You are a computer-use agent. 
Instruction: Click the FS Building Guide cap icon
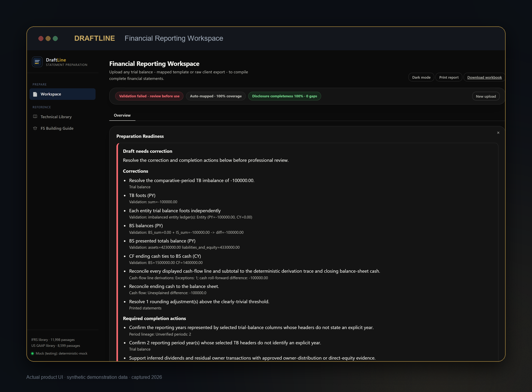click(x=35, y=128)
